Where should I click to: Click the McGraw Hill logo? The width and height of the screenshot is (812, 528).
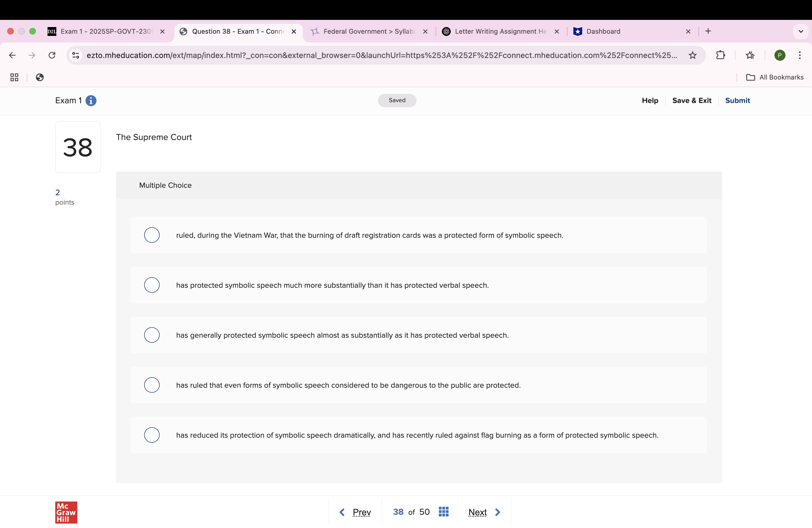[66, 512]
